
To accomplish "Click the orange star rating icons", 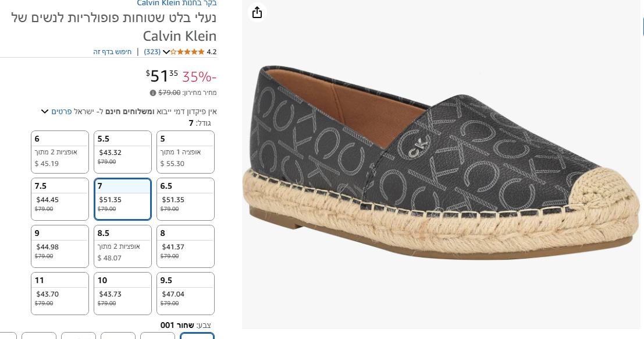I will 187,52.
